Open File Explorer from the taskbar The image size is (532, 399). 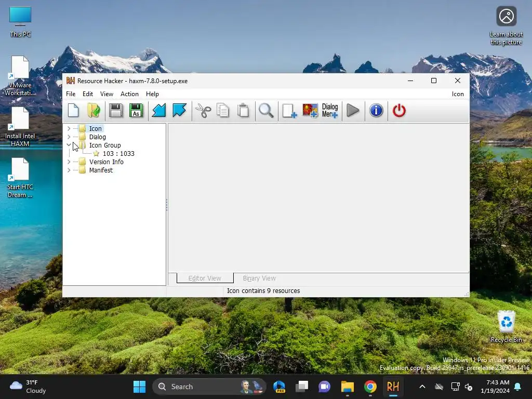[x=348, y=387]
